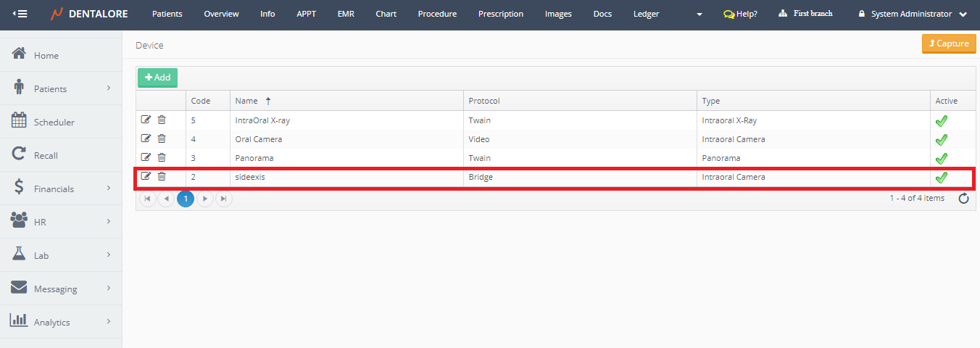The width and height of the screenshot is (980, 348).
Task: Toggle Active checkmark for Panorama
Action: click(942, 159)
